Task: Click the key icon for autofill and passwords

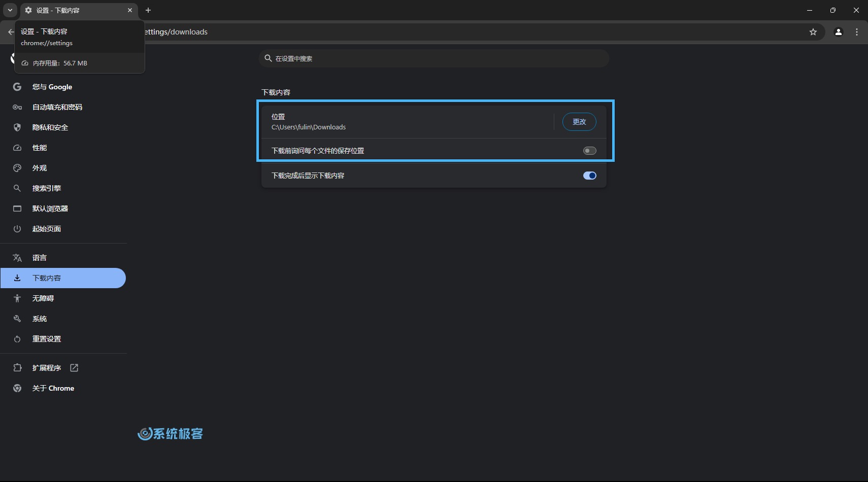Action: (x=17, y=107)
